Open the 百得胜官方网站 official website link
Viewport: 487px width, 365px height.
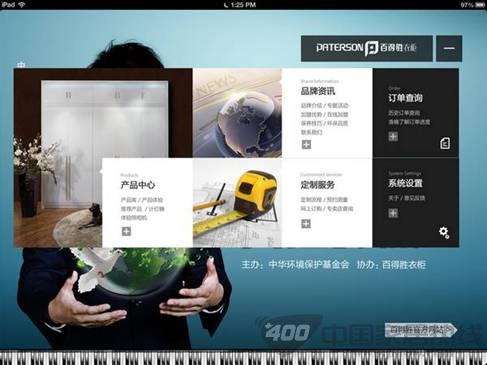pyautogui.click(x=421, y=330)
